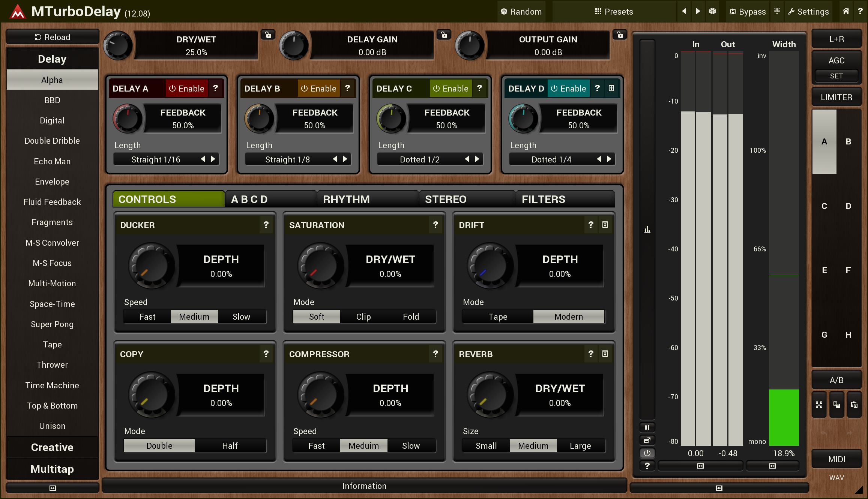The width and height of the screenshot is (868, 499).
Task: Click the Bypass button
Action: click(x=747, y=12)
